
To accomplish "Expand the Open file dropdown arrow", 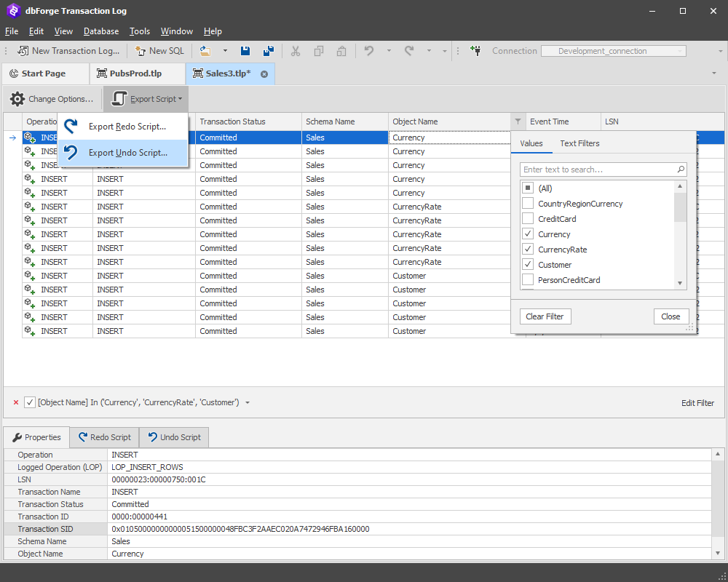I will (225, 51).
